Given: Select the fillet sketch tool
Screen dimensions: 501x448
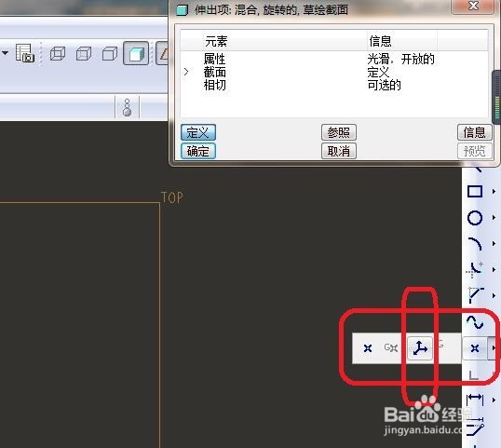Looking at the screenshot, I should (x=475, y=270).
